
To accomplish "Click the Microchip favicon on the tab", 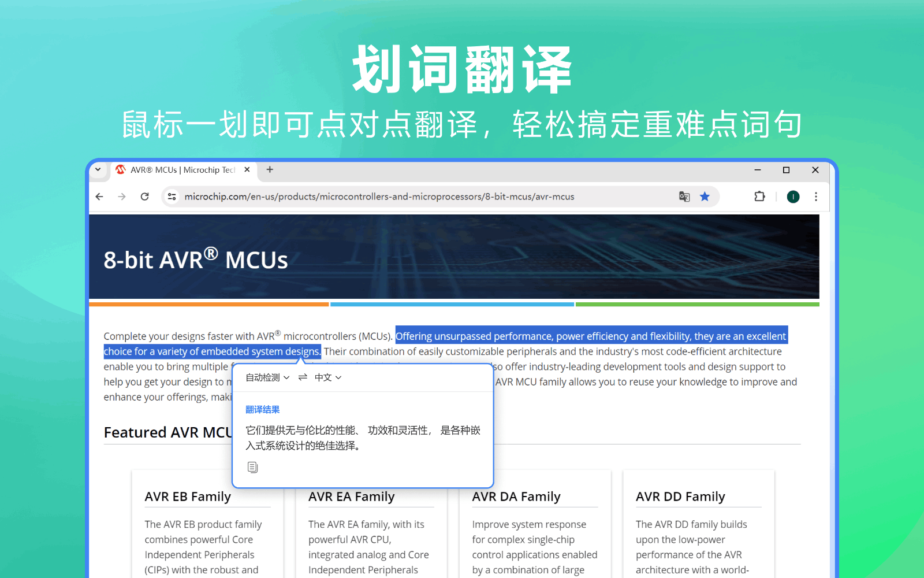I will point(120,169).
